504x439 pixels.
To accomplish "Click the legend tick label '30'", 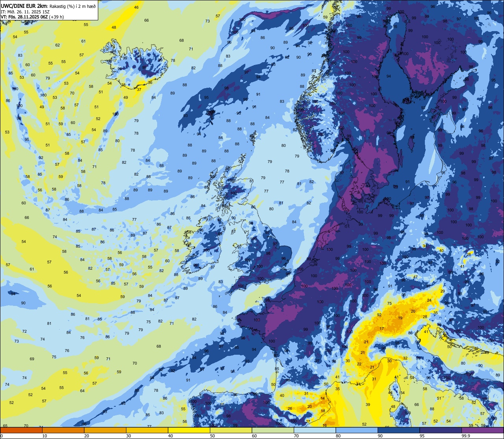I will click(128, 436).
